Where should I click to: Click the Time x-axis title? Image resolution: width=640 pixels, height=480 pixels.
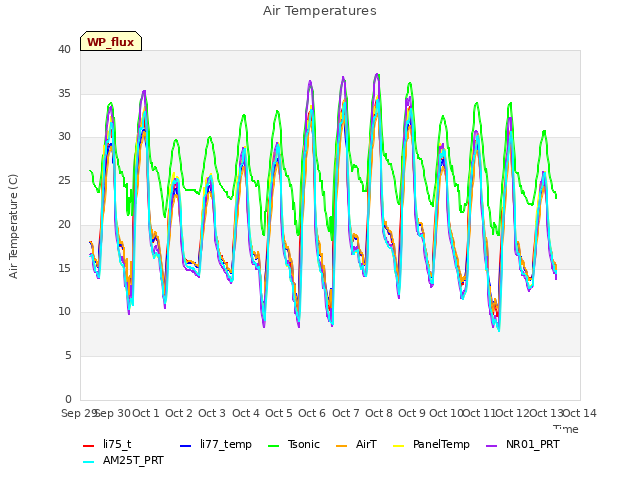566,429
